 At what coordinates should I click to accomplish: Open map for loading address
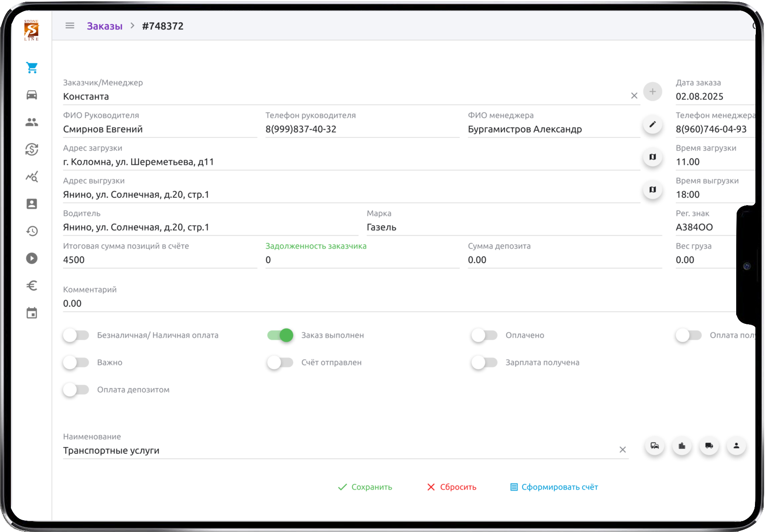click(652, 157)
